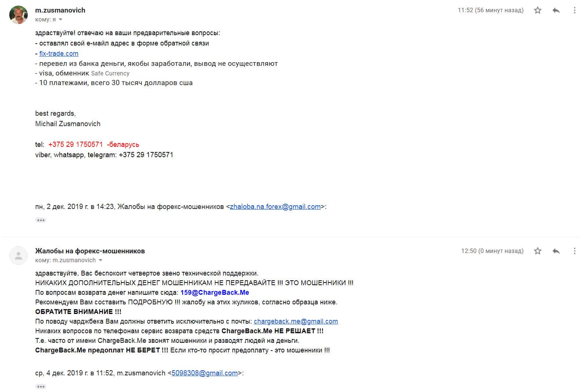Click m.zusmanovich's profile photo
This screenshot has height=392, width=586.
(x=19, y=15)
